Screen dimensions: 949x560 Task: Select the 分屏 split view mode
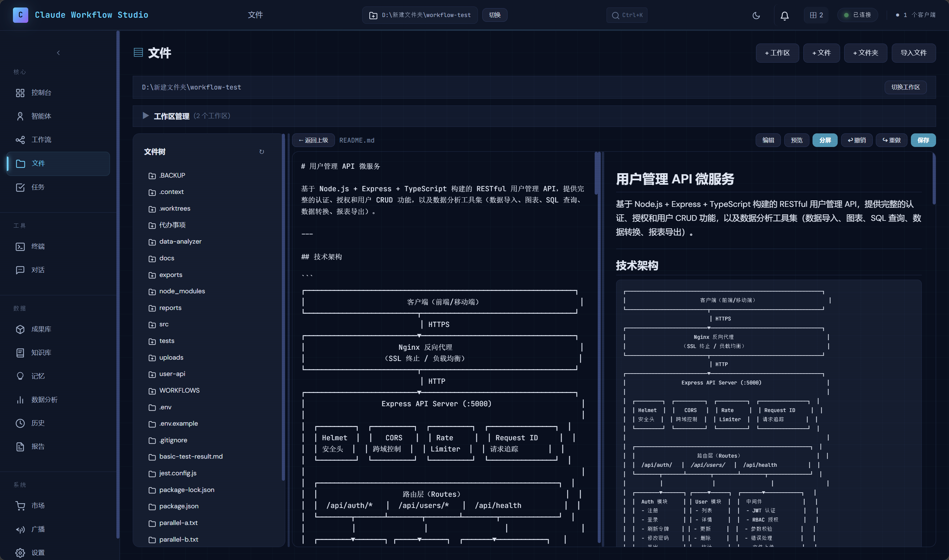tap(825, 141)
